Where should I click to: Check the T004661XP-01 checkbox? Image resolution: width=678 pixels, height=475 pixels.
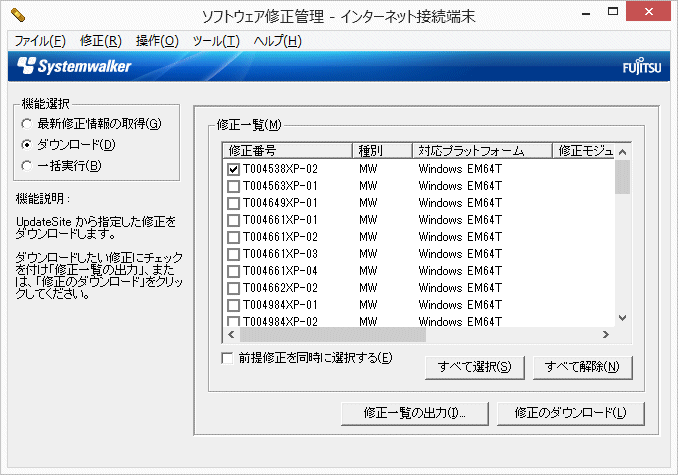click(233, 220)
